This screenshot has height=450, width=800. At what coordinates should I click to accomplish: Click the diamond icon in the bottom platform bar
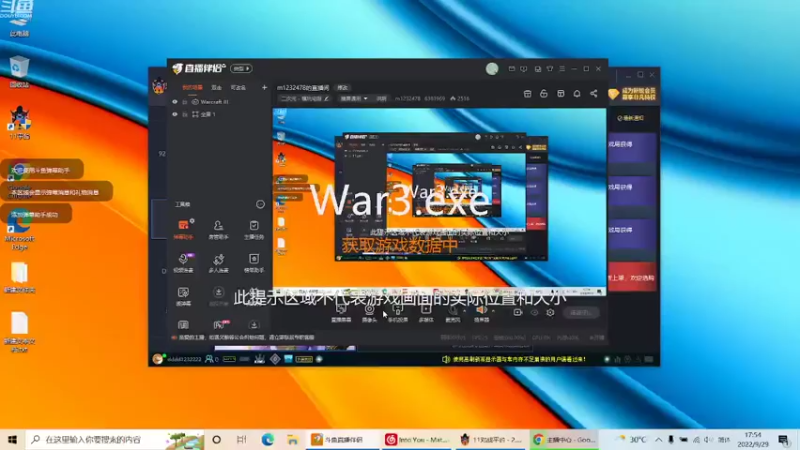point(275,359)
